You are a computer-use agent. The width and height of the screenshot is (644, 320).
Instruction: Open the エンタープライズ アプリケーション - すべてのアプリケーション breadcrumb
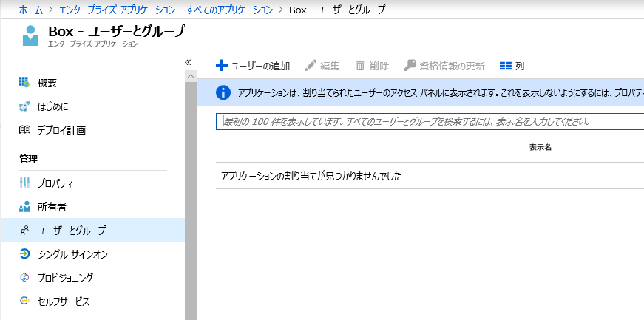click(x=166, y=10)
